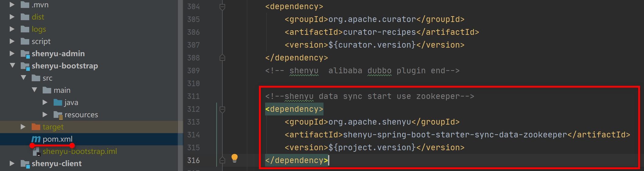Viewport: 644px width, 171px height.
Task: Click the yellow lightbulb intention icon
Action: (x=234, y=158)
